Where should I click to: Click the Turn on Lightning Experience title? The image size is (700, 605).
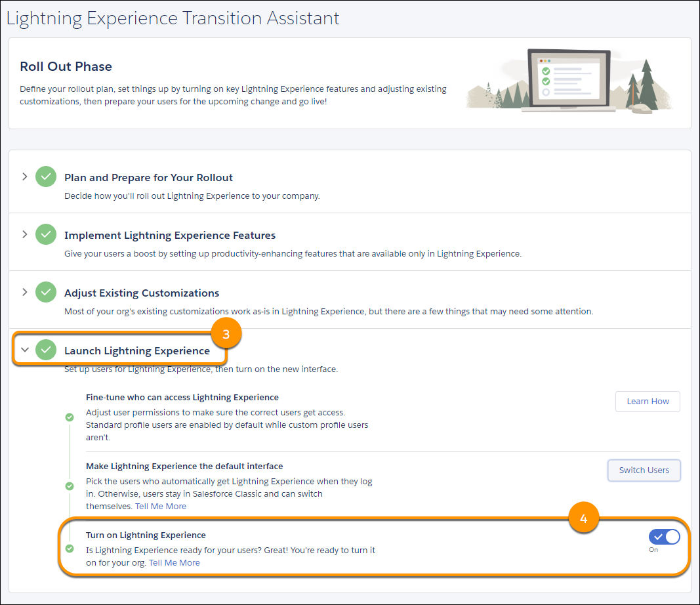pos(146,535)
